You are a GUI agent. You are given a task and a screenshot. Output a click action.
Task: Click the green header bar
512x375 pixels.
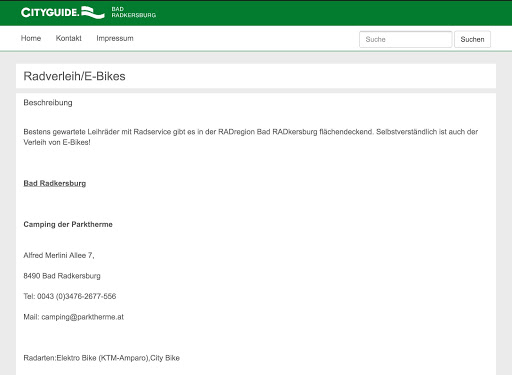pos(256,13)
